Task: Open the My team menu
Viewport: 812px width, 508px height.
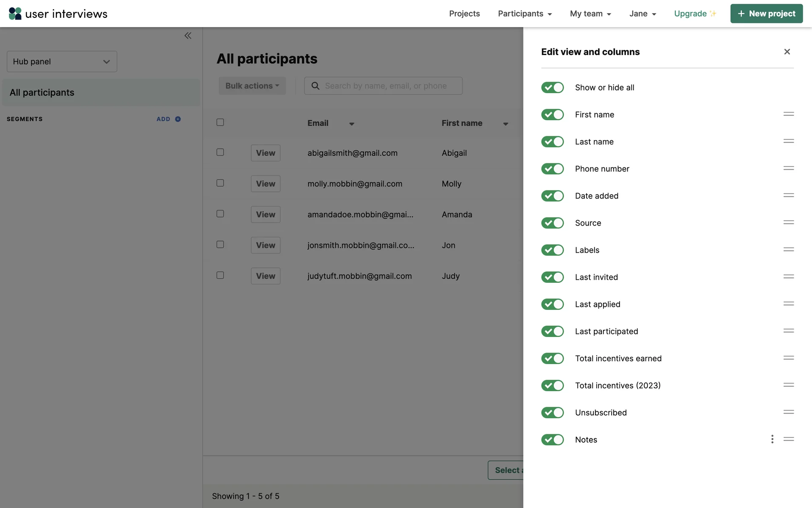Action: pyautogui.click(x=590, y=14)
